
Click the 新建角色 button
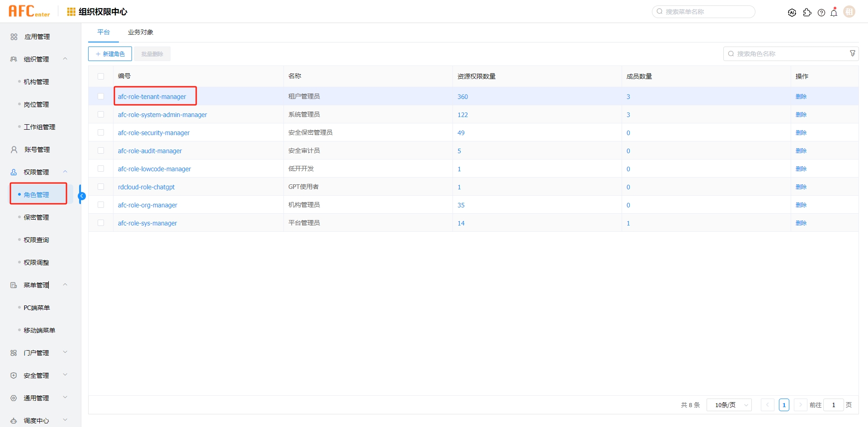(110, 53)
